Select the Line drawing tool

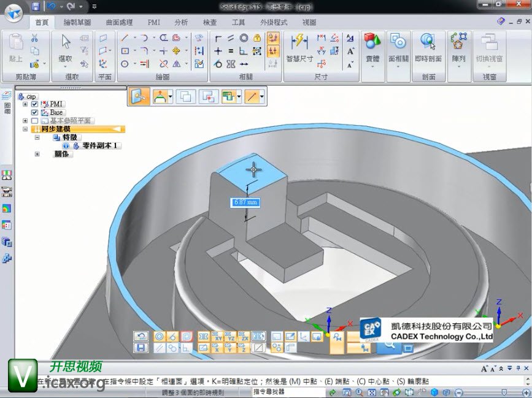(x=125, y=37)
